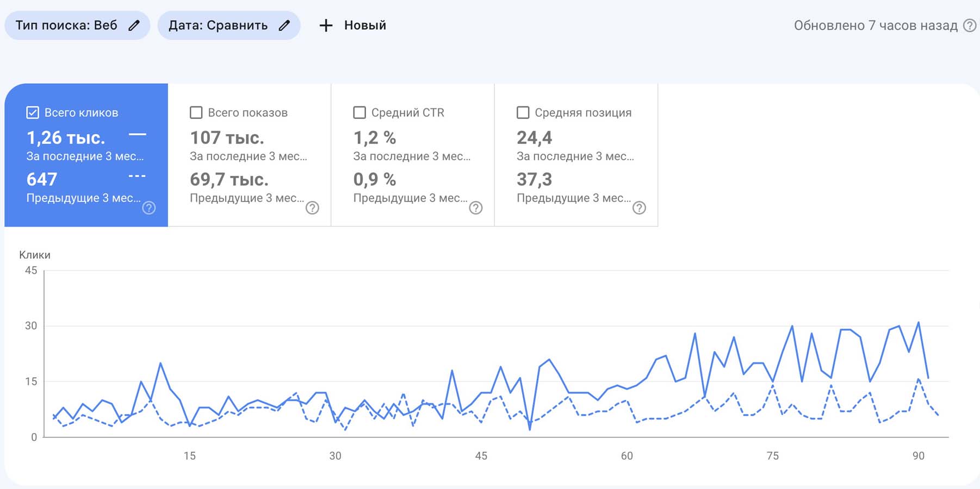Viewport: 980px width, 489px height.
Task: Open the Тип поиска: Веб filter chip
Action: (77, 26)
